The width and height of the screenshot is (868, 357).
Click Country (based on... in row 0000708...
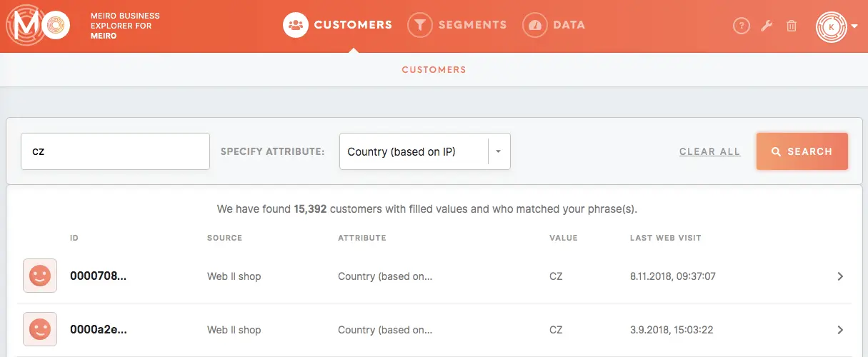point(385,276)
